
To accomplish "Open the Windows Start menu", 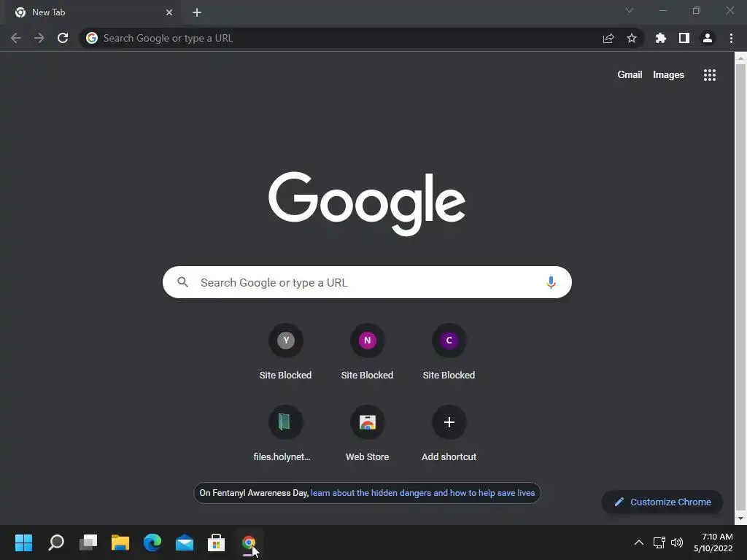I will point(24,542).
